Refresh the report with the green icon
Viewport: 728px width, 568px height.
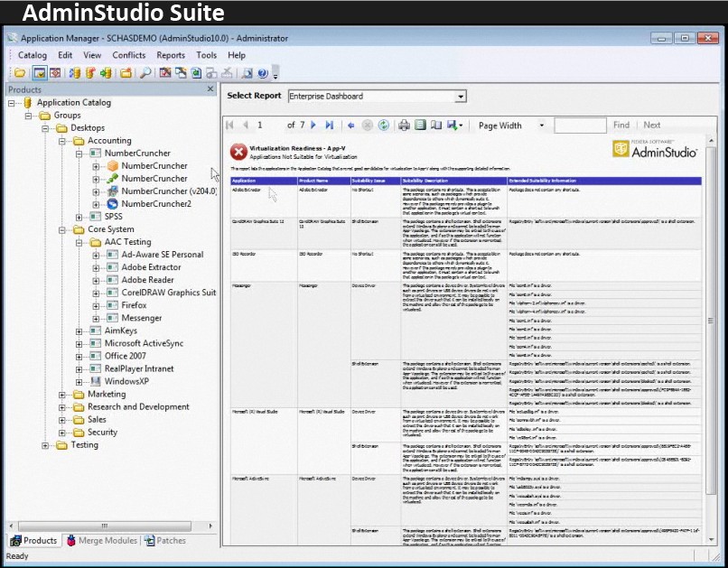pos(384,126)
